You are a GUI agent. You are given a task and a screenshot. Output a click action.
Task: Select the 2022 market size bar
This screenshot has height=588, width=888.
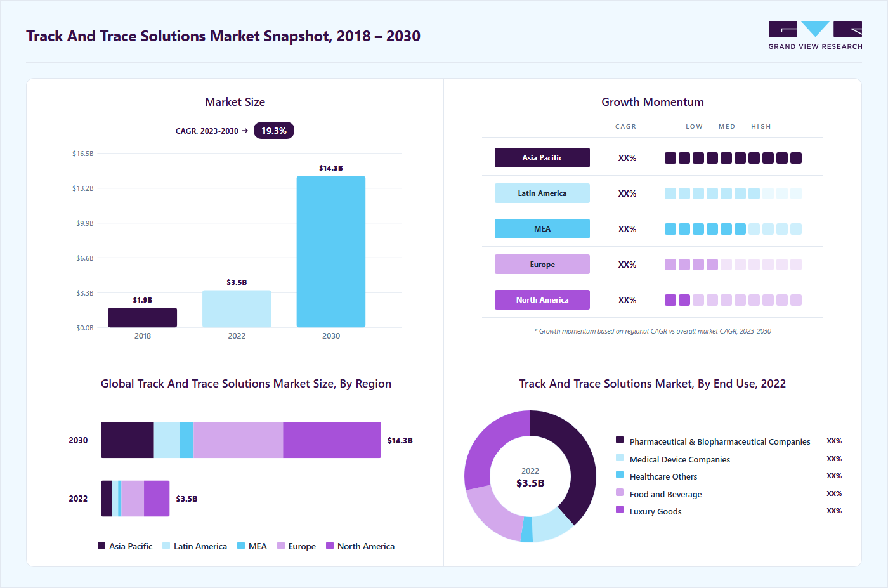[237, 309]
